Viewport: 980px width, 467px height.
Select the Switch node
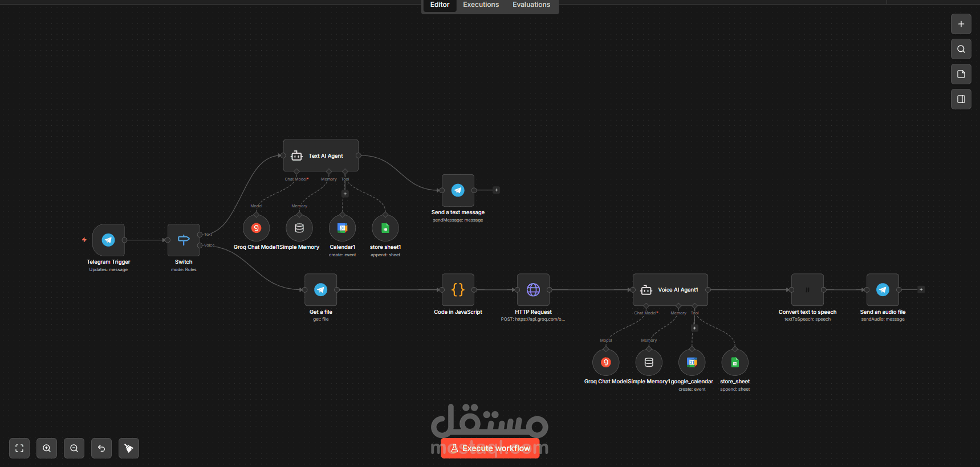coord(184,240)
